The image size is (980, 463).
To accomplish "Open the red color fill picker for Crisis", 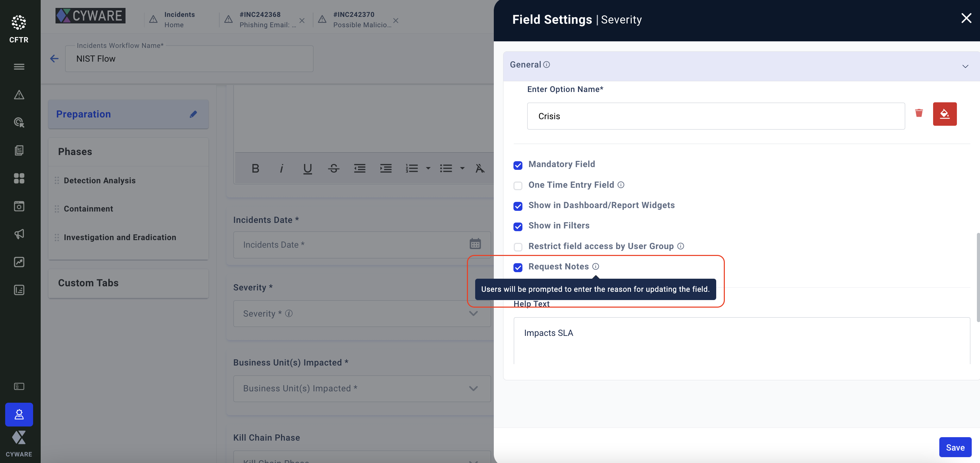I will 944,114.
